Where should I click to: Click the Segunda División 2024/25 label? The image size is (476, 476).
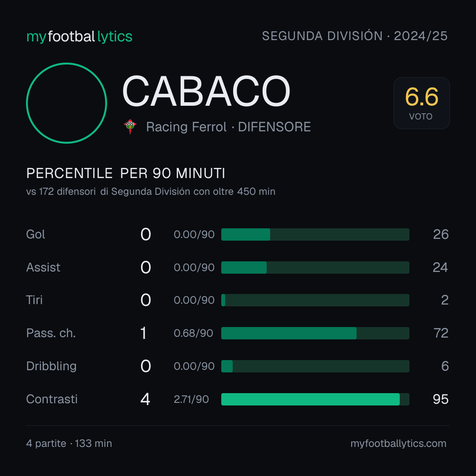pyautogui.click(x=354, y=36)
